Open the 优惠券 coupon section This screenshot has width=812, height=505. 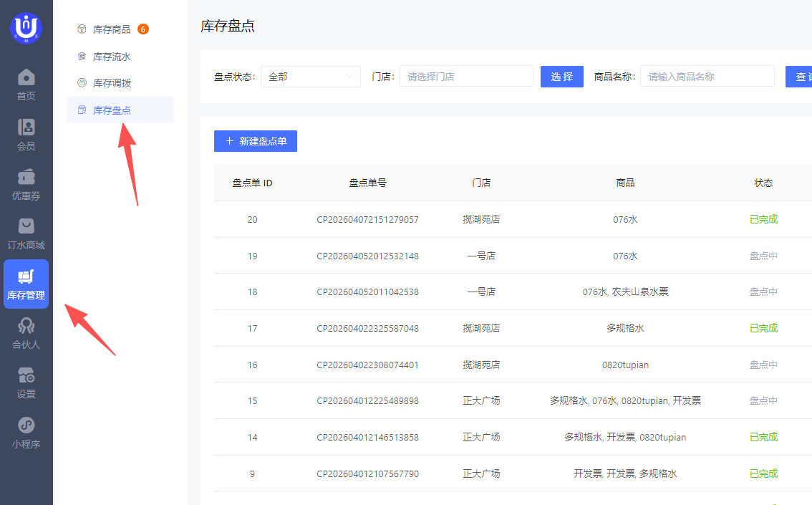pyautogui.click(x=26, y=184)
